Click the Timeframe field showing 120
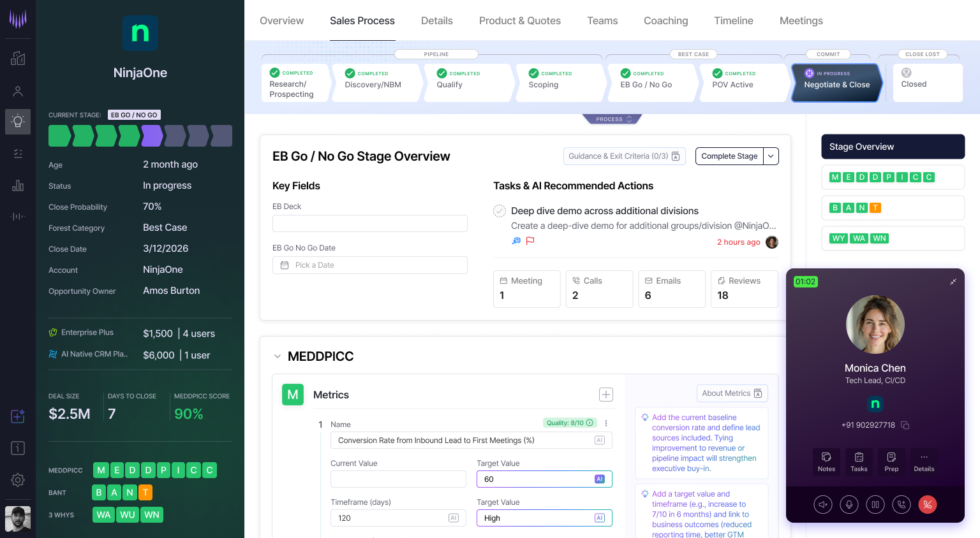This screenshot has height=538, width=980. coord(398,518)
